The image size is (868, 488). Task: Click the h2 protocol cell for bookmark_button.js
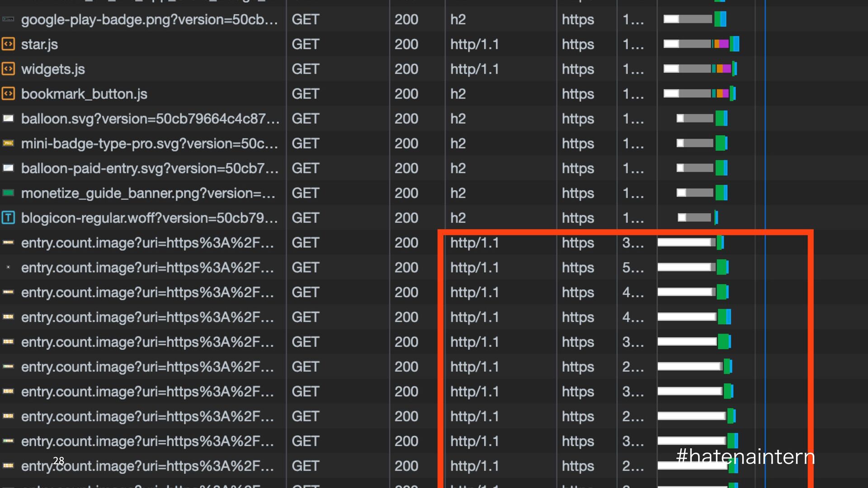click(x=458, y=94)
